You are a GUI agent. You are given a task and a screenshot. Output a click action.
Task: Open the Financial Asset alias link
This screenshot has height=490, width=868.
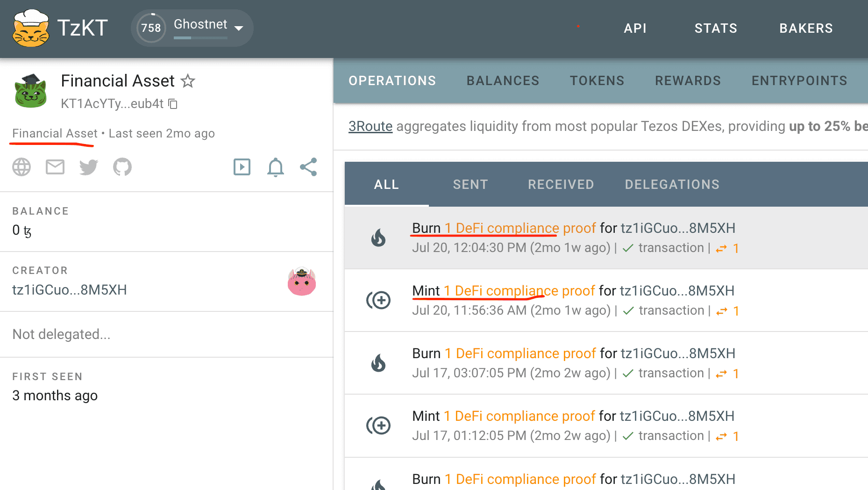(x=55, y=133)
